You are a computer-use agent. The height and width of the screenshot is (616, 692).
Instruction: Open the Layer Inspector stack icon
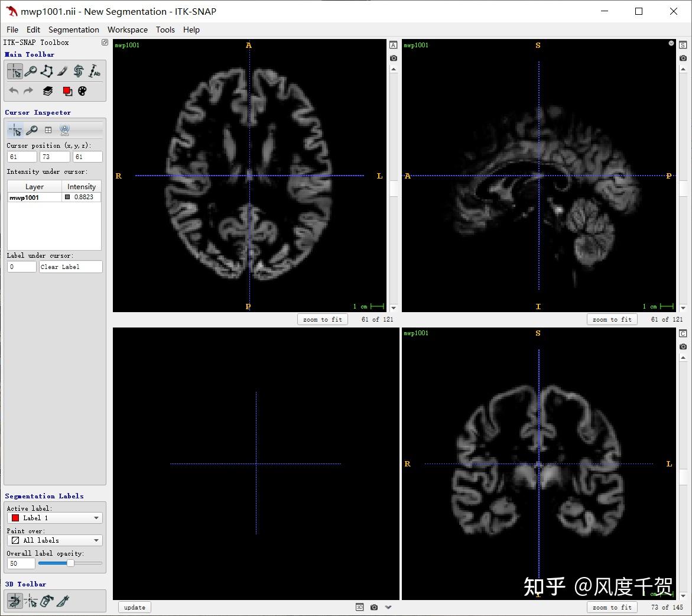tap(48, 91)
